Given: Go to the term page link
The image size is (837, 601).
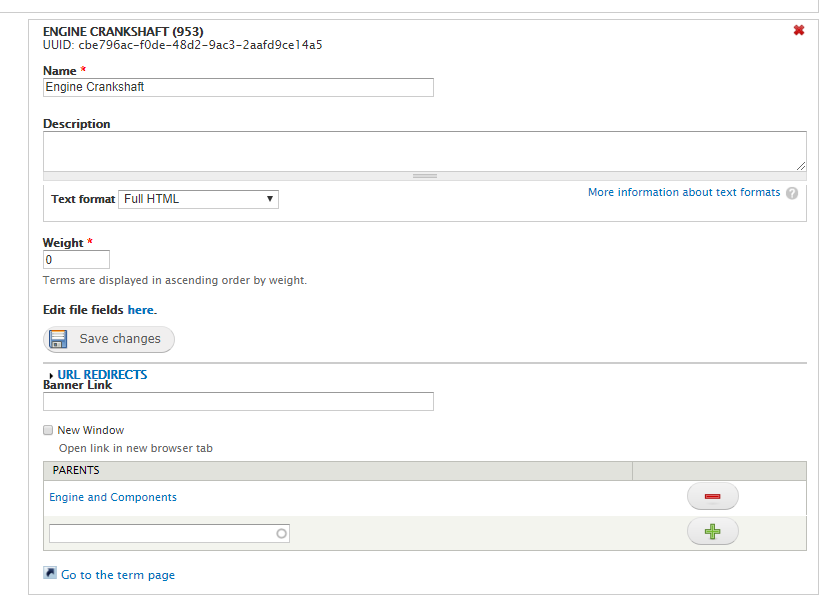Looking at the screenshot, I should (118, 575).
